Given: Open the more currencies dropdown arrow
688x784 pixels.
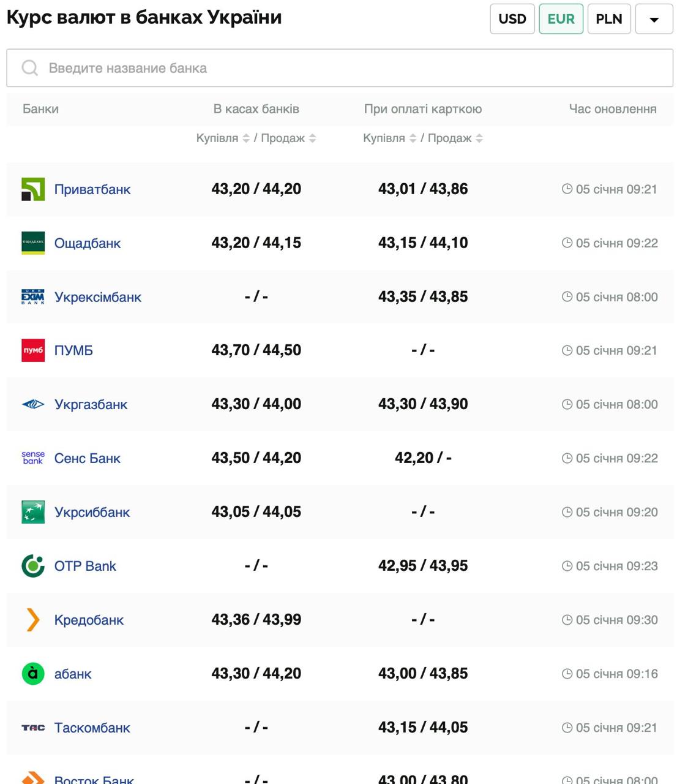Looking at the screenshot, I should (x=654, y=19).
